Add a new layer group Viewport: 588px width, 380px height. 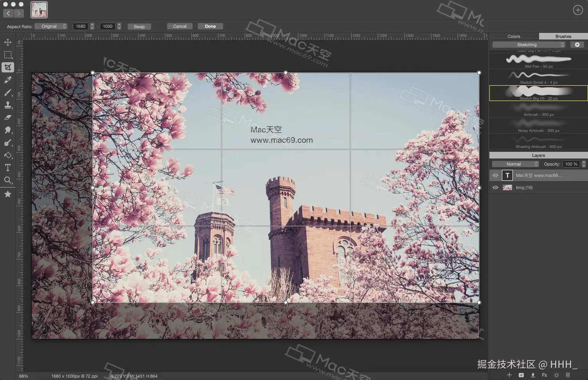point(521,375)
